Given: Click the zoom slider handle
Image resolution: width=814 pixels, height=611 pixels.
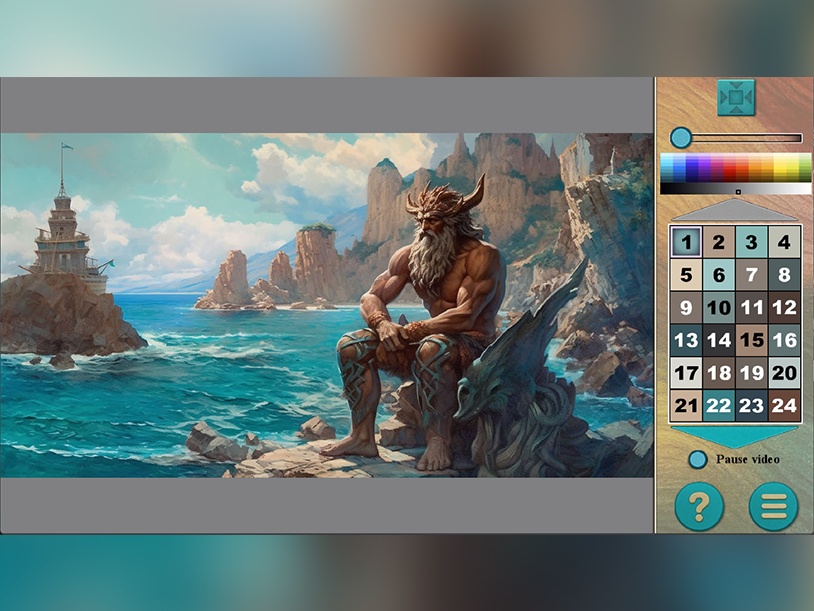Looking at the screenshot, I should pos(680,138).
